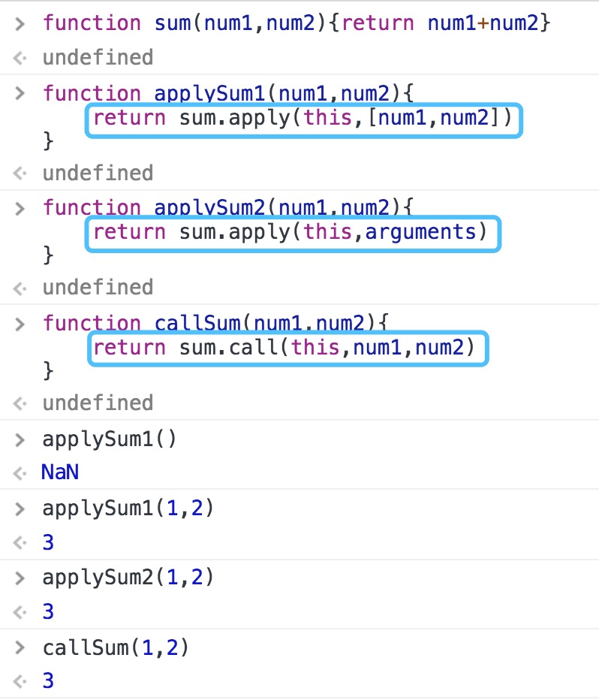599x700 pixels.
Task: Click the undefined output below the callSum function
Action: 98,403
